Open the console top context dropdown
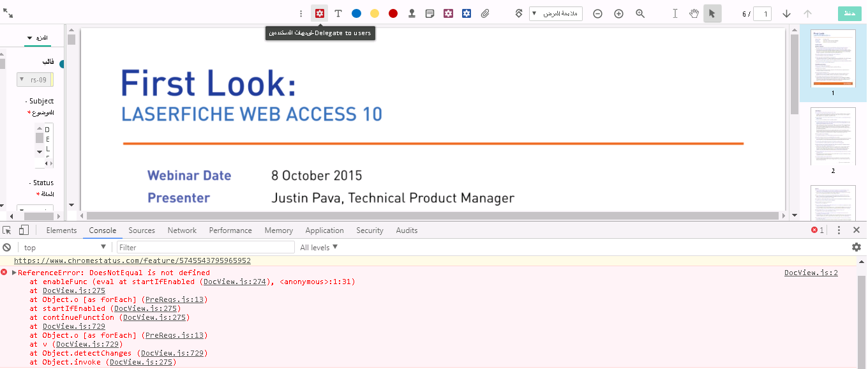Screen dimensions: 868x369 (64, 248)
